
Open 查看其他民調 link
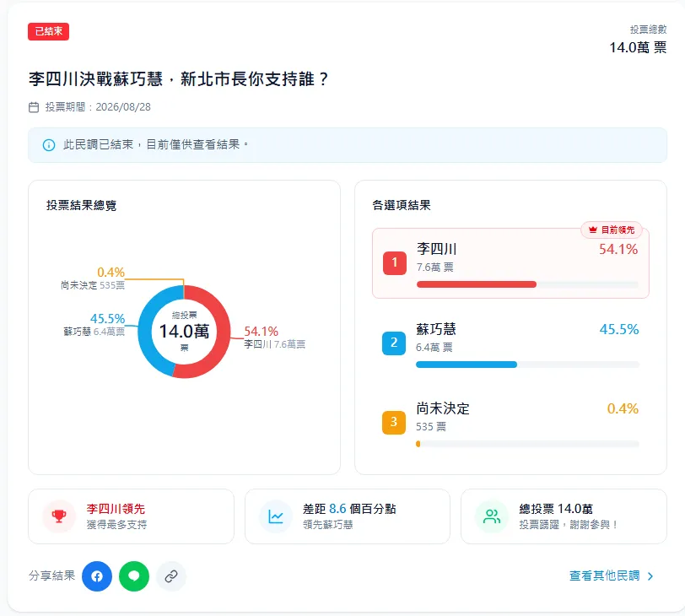(612, 575)
